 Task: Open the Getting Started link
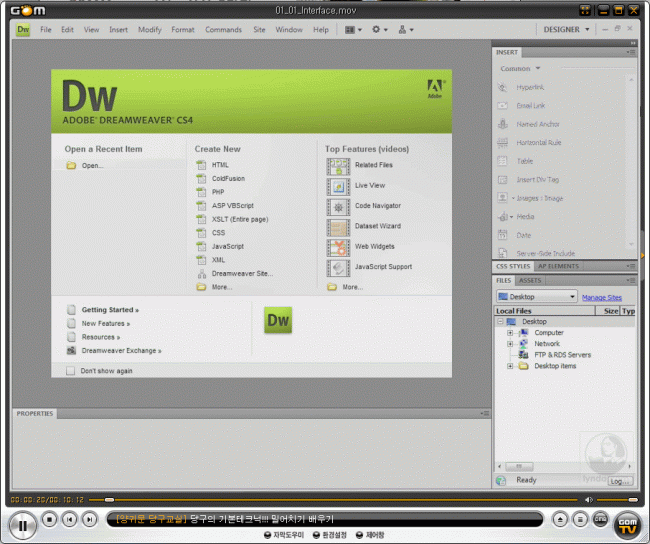pyautogui.click(x=109, y=310)
